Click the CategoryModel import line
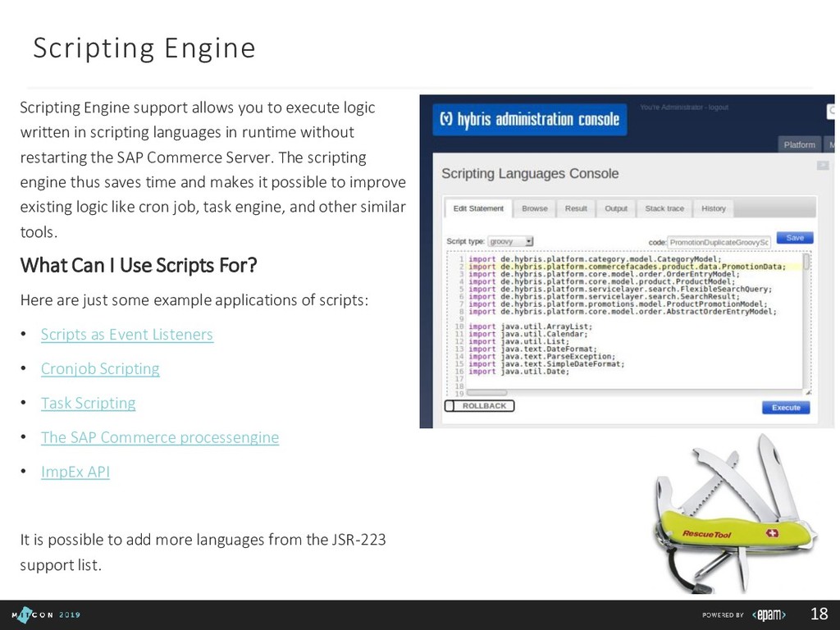 click(596, 258)
